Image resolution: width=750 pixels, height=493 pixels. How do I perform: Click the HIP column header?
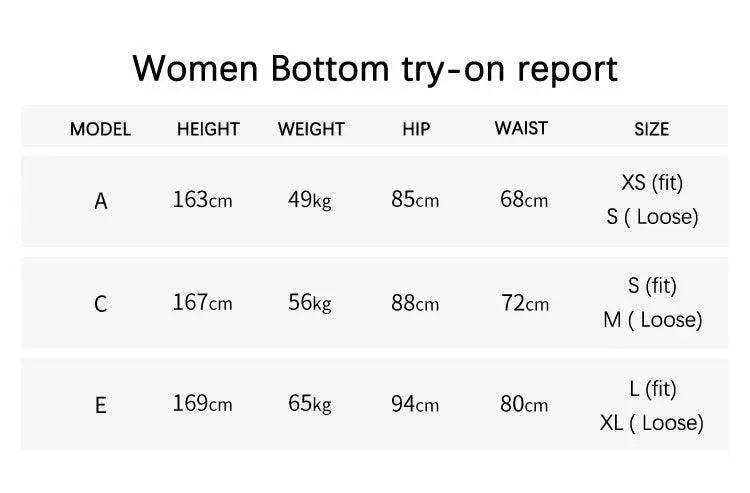(x=416, y=129)
